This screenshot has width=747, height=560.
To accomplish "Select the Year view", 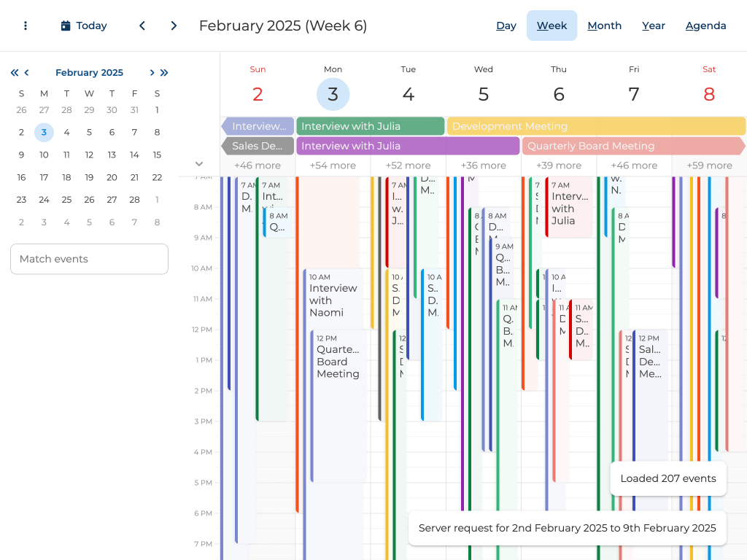I will click(653, 26).
